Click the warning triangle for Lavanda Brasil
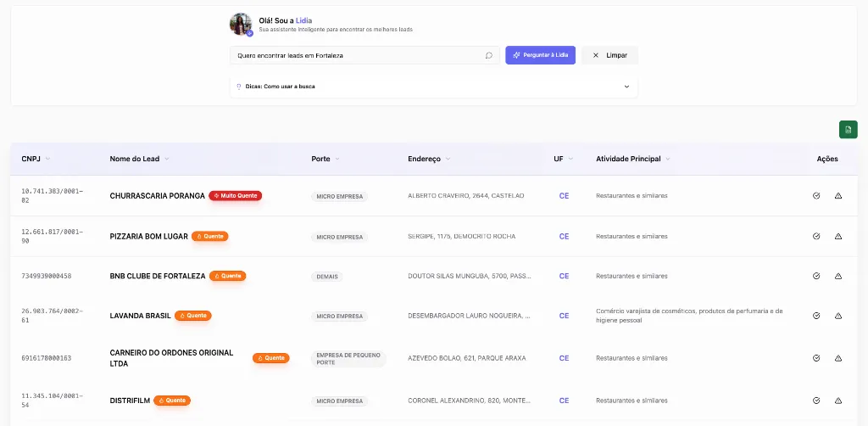The height and width of the screenshot is (426, 868). pos(838,316)
